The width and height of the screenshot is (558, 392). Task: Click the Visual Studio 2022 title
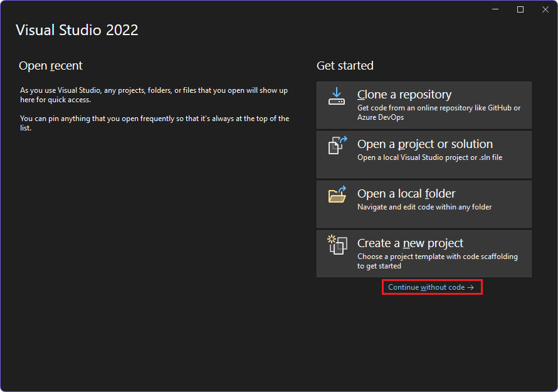[77, 29]
